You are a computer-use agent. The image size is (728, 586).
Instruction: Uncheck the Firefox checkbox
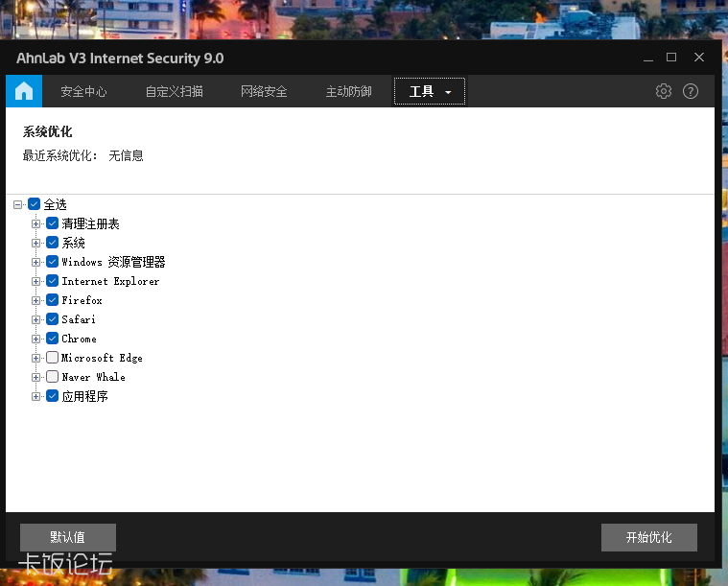53,300
